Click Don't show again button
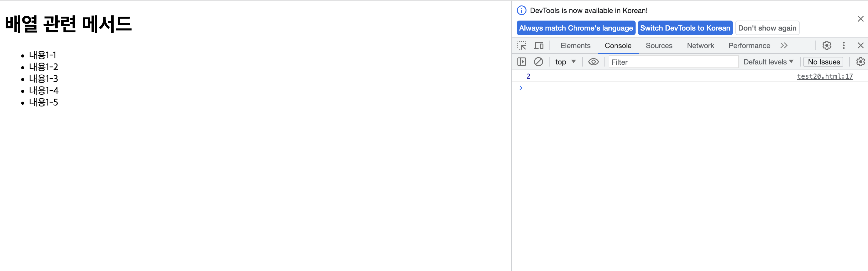Viewport: 868px width, 271px height. pos(767,28)
